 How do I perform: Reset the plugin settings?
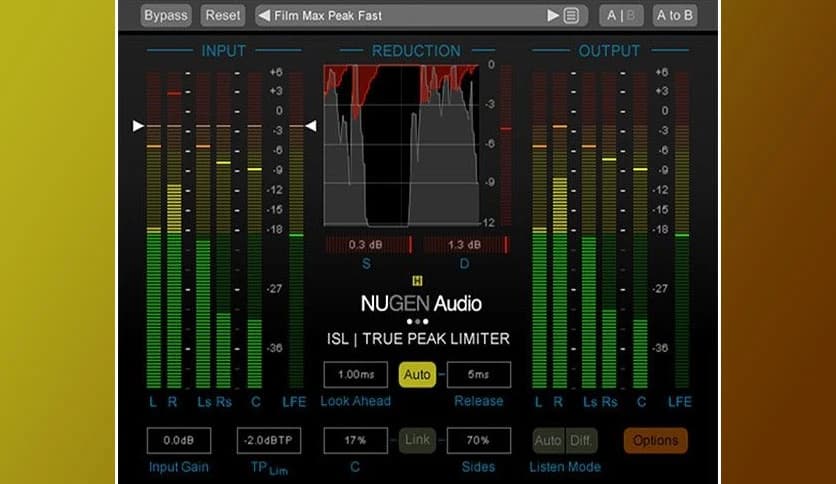223,15
